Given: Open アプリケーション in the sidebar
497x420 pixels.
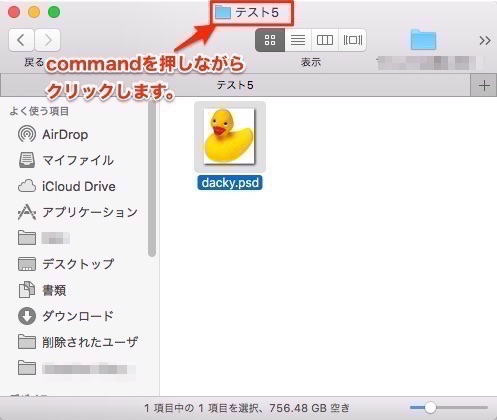Looking at the screenshot, I should pyautogui.click(x=77, y=212).
